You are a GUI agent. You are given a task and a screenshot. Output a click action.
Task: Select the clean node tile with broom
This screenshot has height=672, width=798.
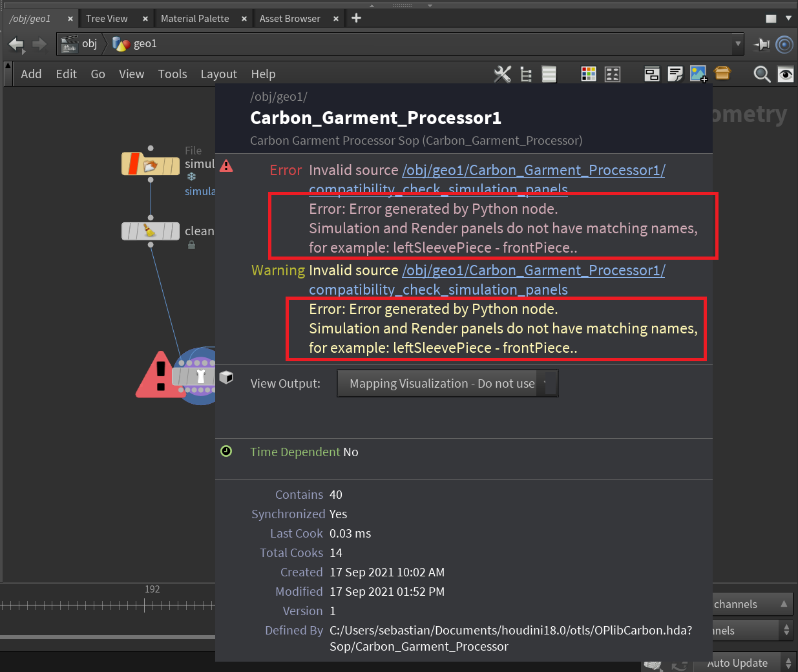click(151, 231)
